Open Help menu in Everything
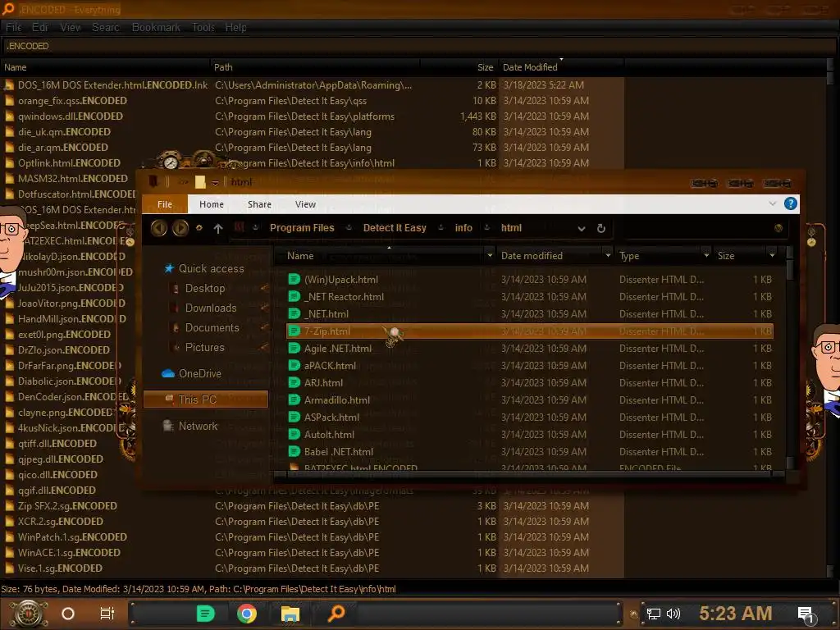 tap(235, 27)
